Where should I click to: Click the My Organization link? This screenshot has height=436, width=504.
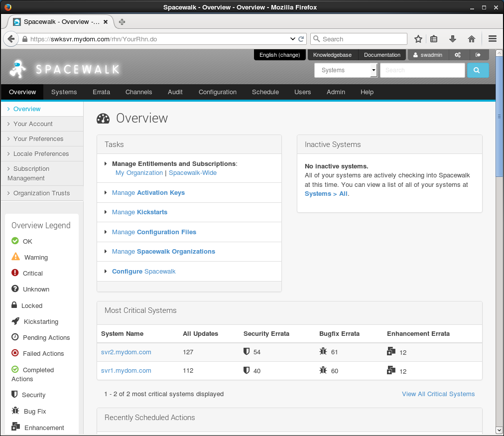(139, 173)
